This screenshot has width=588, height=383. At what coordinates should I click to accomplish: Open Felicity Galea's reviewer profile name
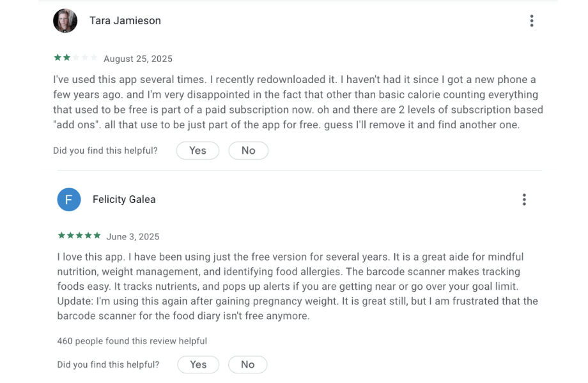tap(124, 199)
